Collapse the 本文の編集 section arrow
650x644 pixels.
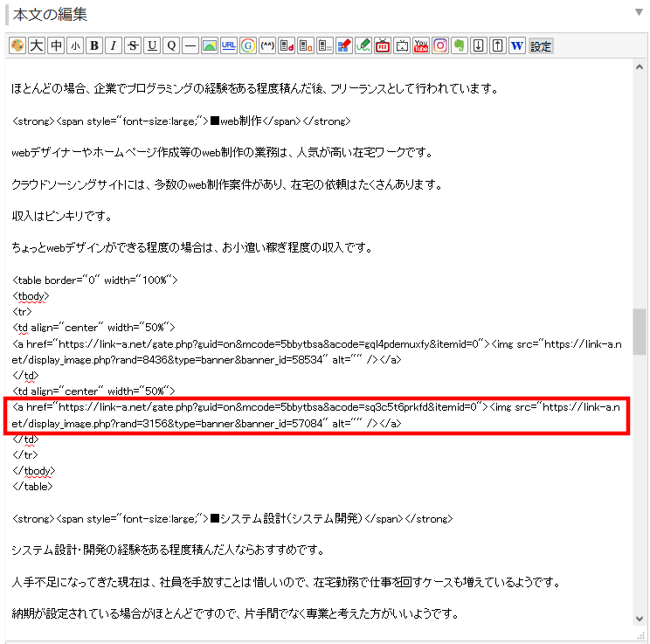639,12
